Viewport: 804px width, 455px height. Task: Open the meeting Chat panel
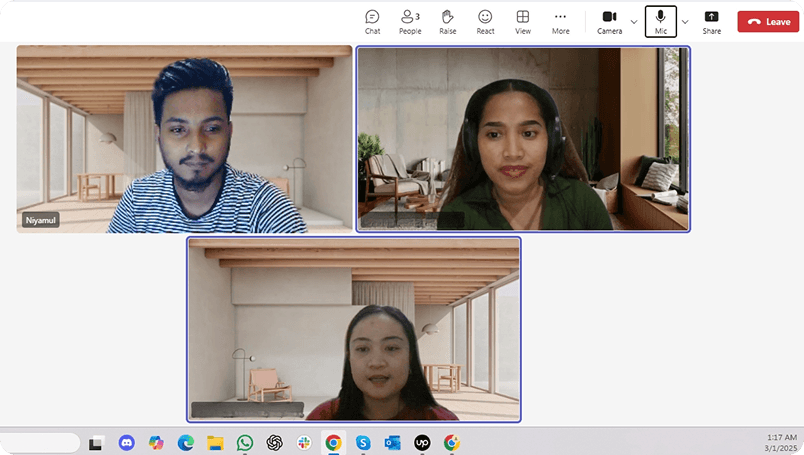coord(372,21)
